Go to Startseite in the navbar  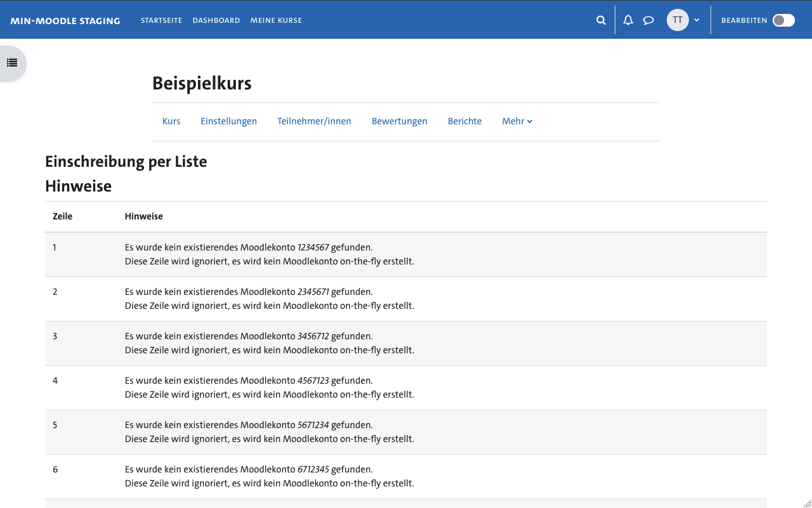coord(162,20)
